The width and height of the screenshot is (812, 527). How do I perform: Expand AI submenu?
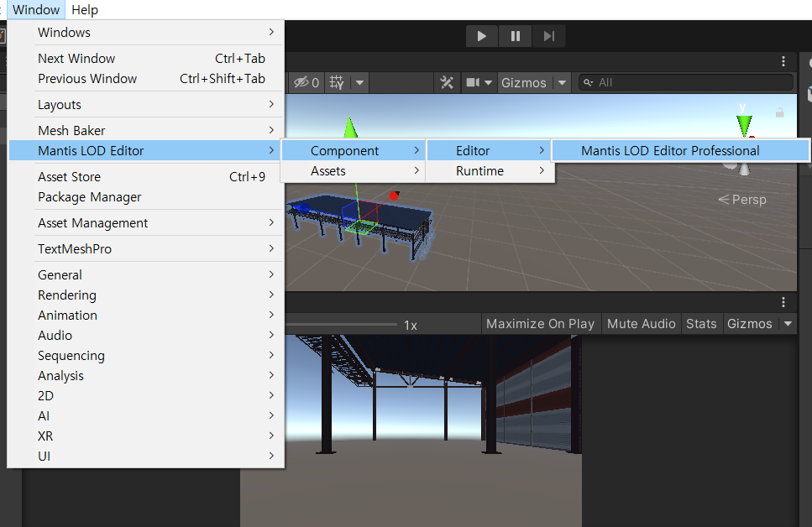pyautogui.click(x=145, y=415)
